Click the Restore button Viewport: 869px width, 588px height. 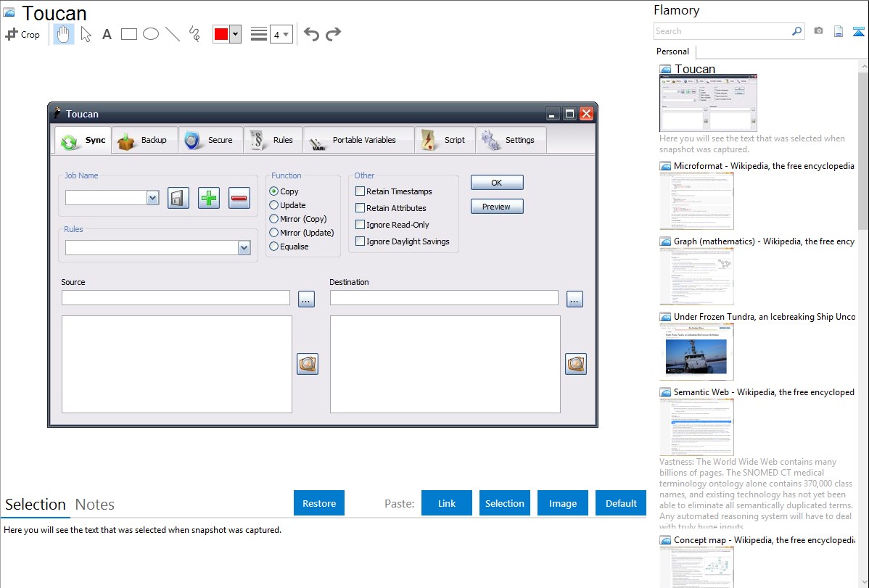pos(319,503)
